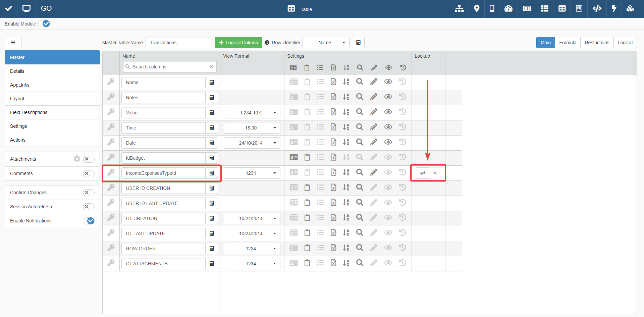Image resolution: width=644 pixels, height=317 pixels.
Task: Open the code editor icon in top bar
Action: 597,9
